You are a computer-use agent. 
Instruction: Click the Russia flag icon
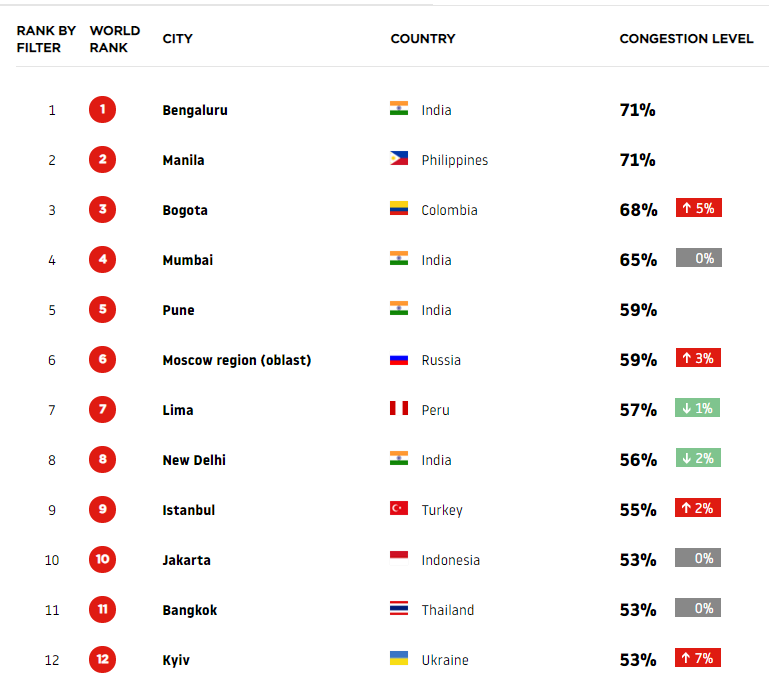[x=399, y=360]
